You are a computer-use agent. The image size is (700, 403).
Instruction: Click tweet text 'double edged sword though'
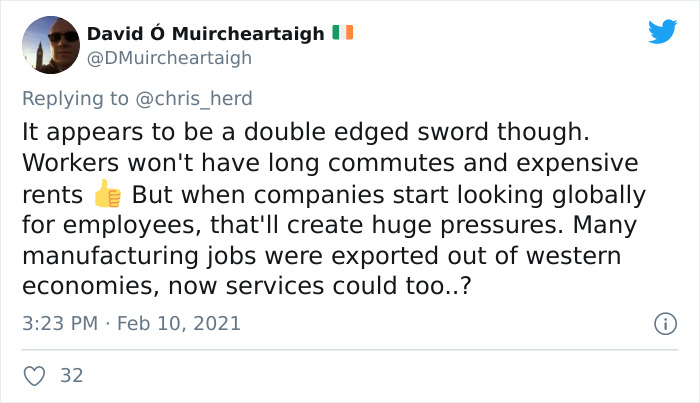tap(417, 132)
